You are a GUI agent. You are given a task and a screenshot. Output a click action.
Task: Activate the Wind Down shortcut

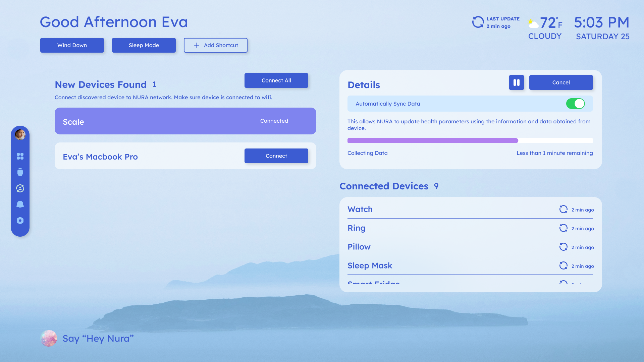[x=72, y=45]
